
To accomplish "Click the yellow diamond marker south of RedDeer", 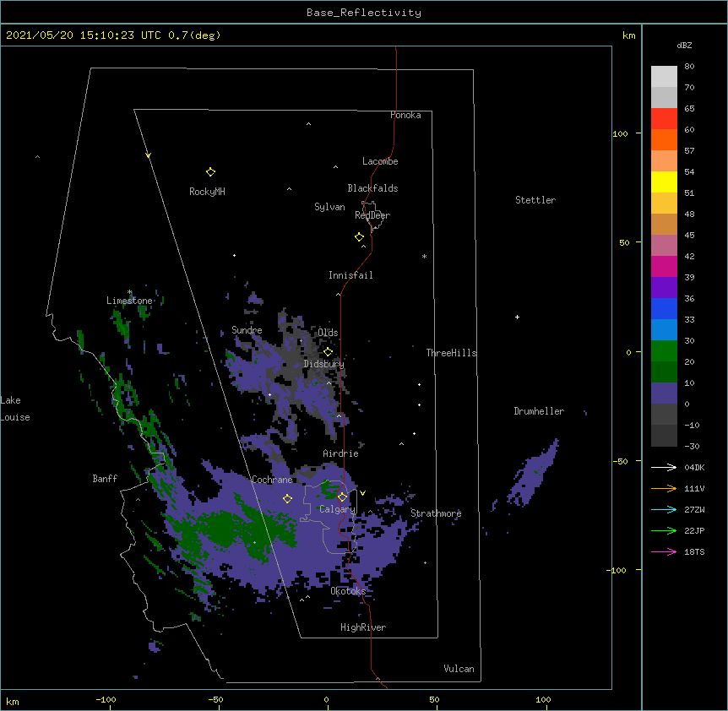I will (x=359, y=237).
